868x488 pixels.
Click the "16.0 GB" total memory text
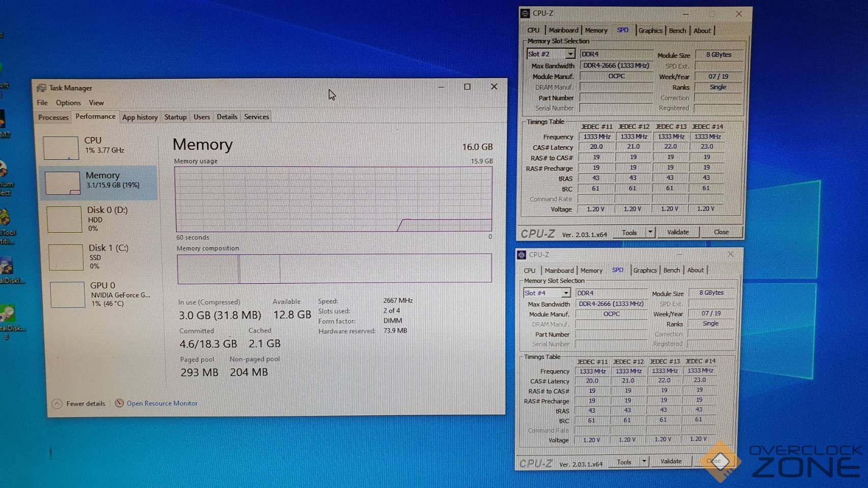(477, 147)
